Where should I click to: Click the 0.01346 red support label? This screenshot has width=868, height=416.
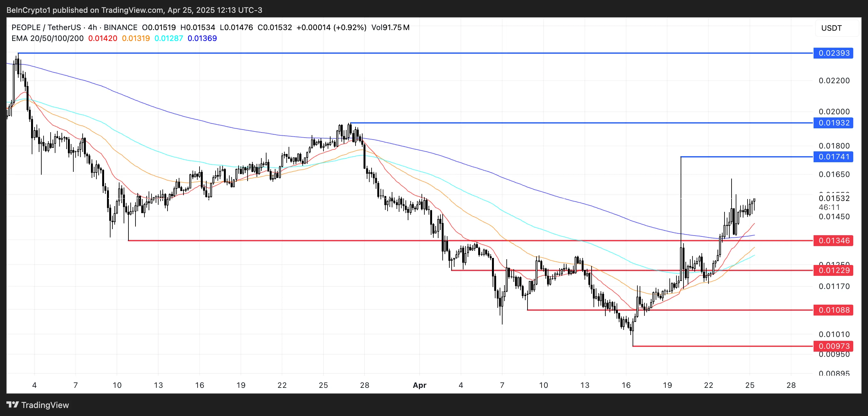point(834,240)
